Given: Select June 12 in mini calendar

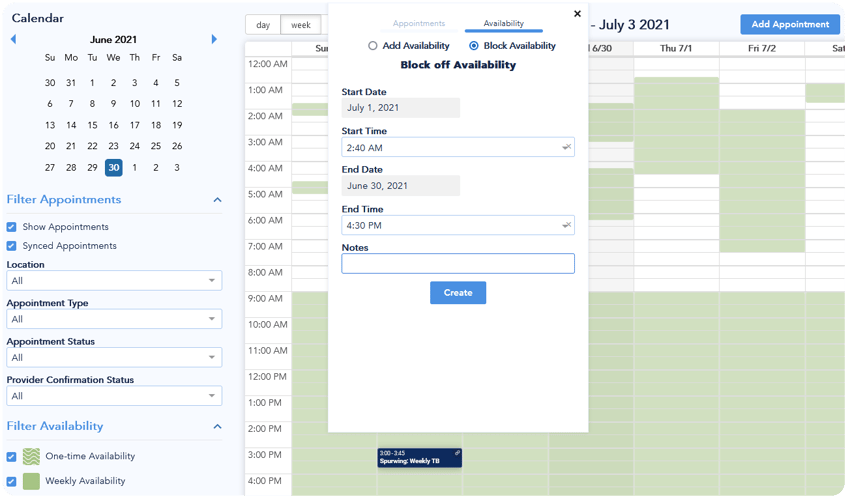Looking at the screenshot, I should click(177, 104).
